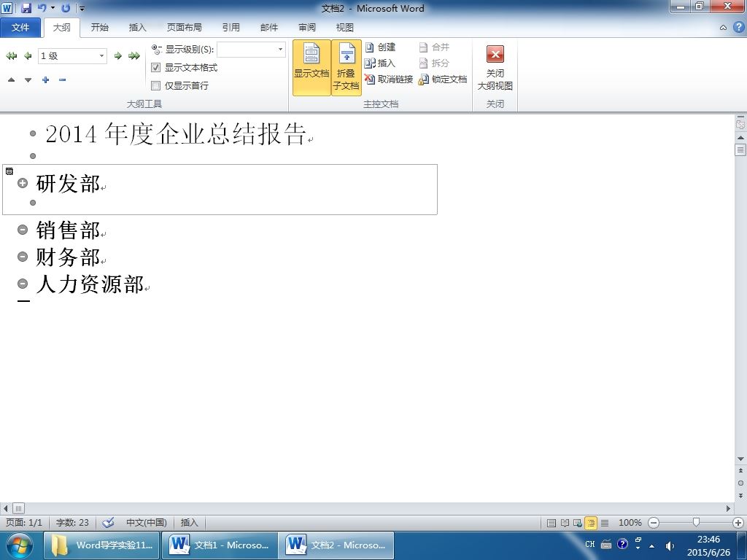Click Unlink (取消链接) subdocument
This screenshot has width=747, height=560.
tap(389, 79)
